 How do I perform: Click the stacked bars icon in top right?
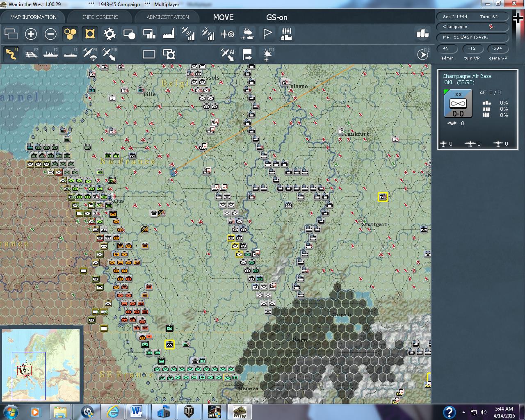422,34
